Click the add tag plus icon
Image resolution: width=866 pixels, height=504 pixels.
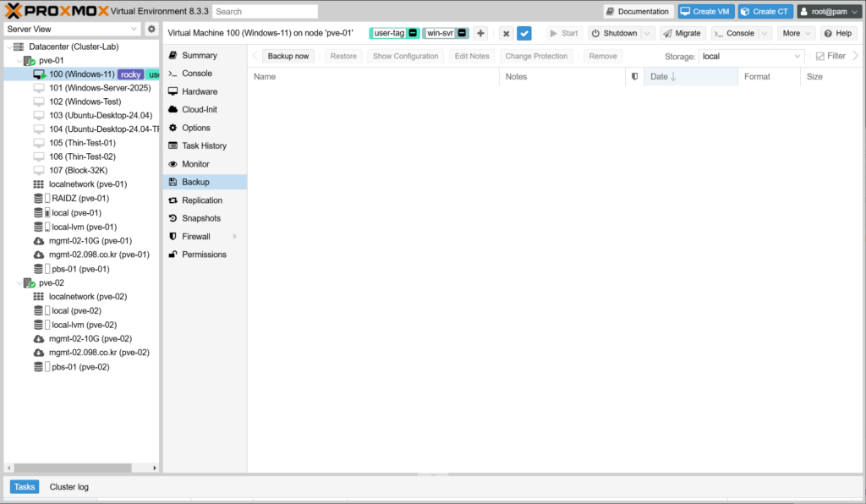pyautogui.click(x=480, y=33)
